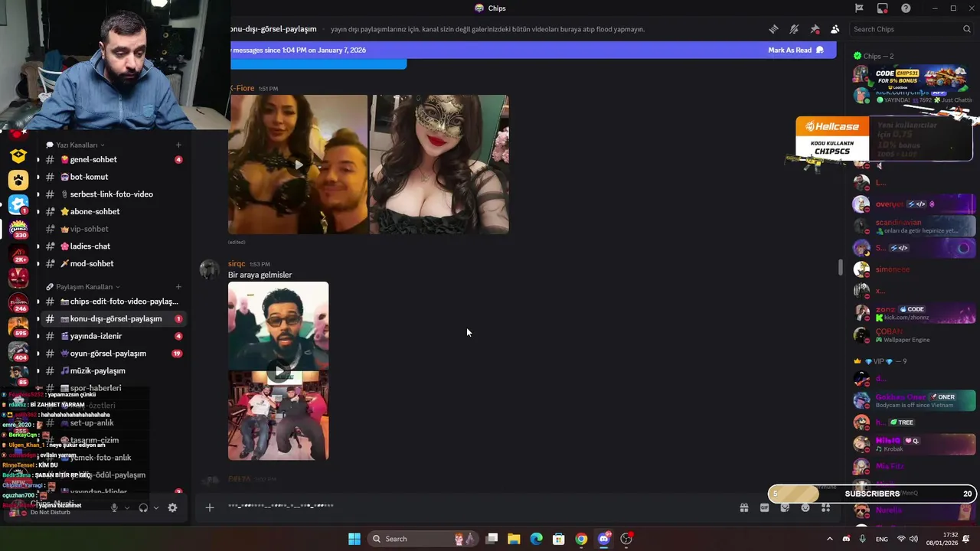Click the Search Chips field
Image resolution: width=980 pixels, height=551 pixels.
pos(912,29)
